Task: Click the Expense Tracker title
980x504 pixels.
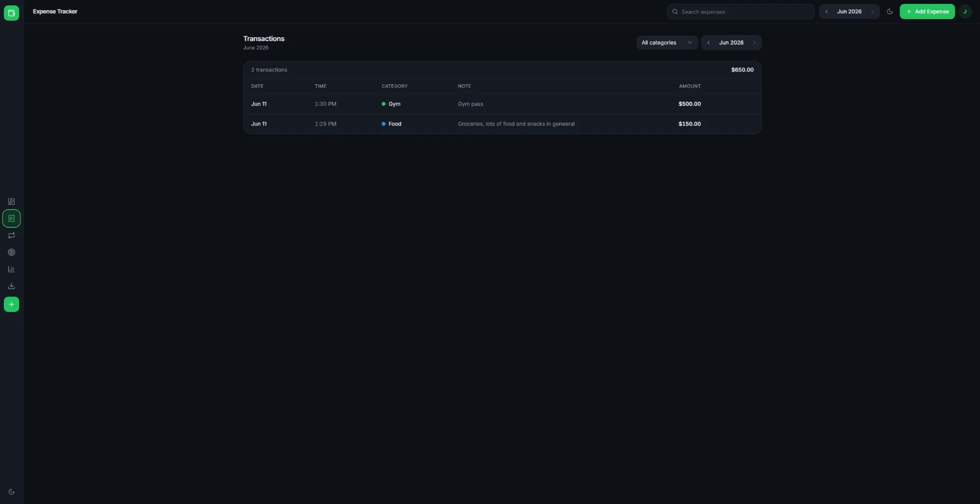Action: [x=55, y=11]
